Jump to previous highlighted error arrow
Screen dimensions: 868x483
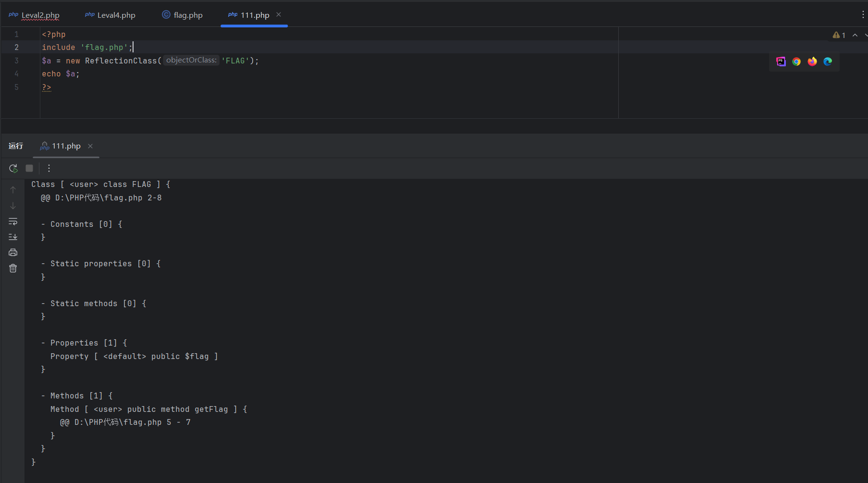(x=855, y=35)
